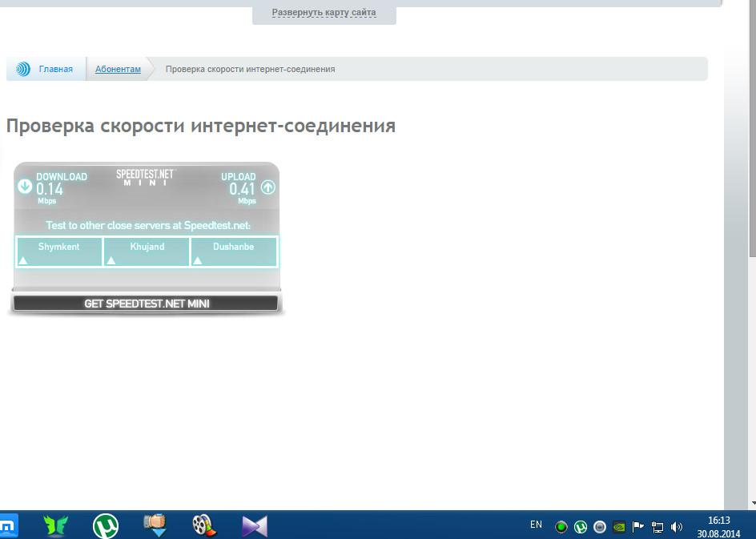This screenshot has height=539, width=756.
Task: Click the download arrow icon in Speedtest
Action: point(25,186)
